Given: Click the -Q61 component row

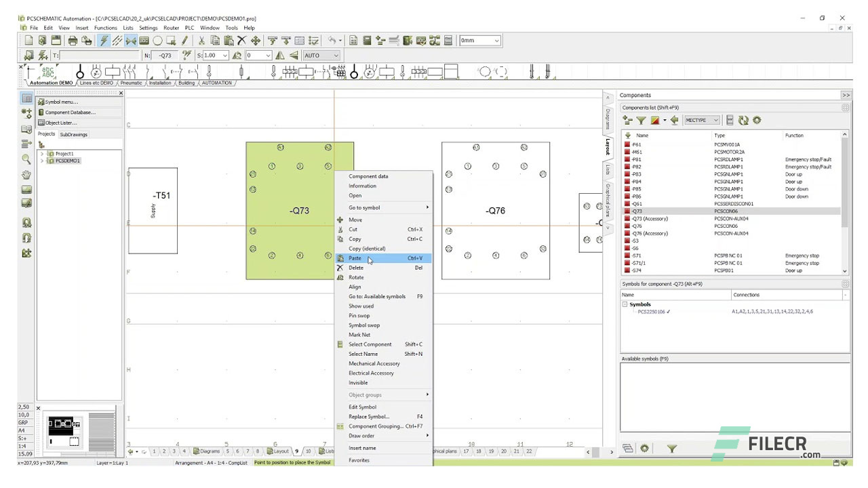Looking at the screenshot, I should click(x=731, y=203).
